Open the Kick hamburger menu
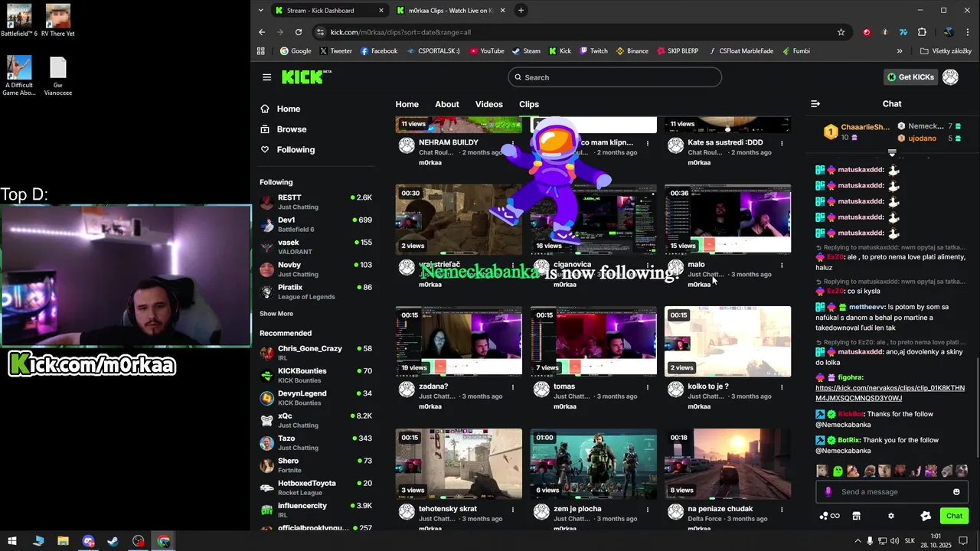This screenshot has height=551, width=980. [x=266, y=77]
